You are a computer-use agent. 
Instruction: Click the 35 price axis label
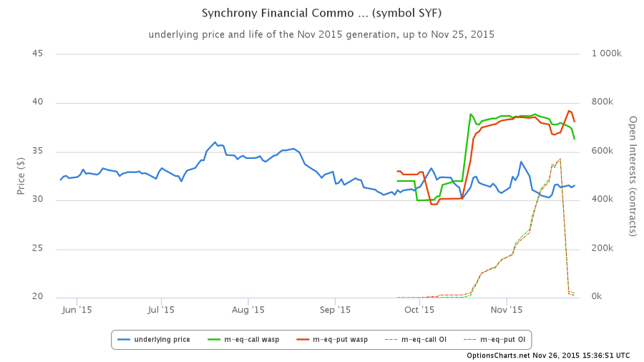coord(37,151)
